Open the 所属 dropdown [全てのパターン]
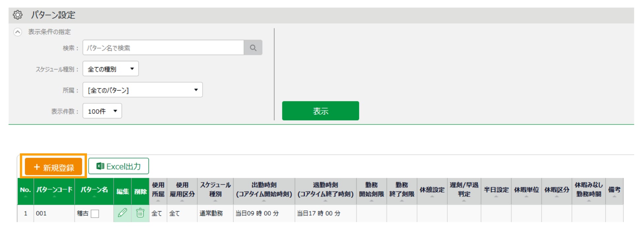 142,90
